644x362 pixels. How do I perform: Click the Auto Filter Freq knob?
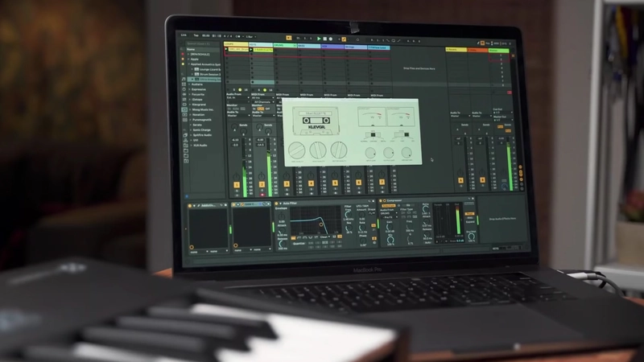[348, 214]
